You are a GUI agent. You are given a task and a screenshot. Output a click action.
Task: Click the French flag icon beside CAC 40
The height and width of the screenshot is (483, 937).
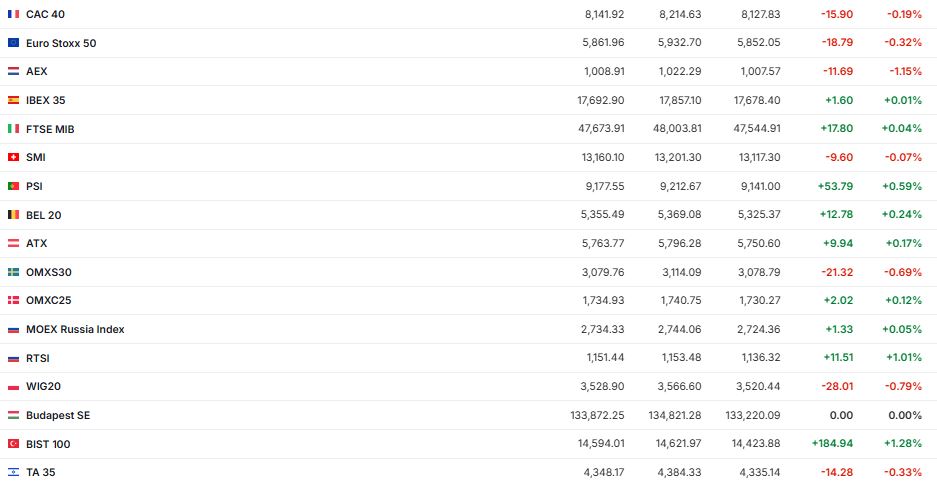13,14
